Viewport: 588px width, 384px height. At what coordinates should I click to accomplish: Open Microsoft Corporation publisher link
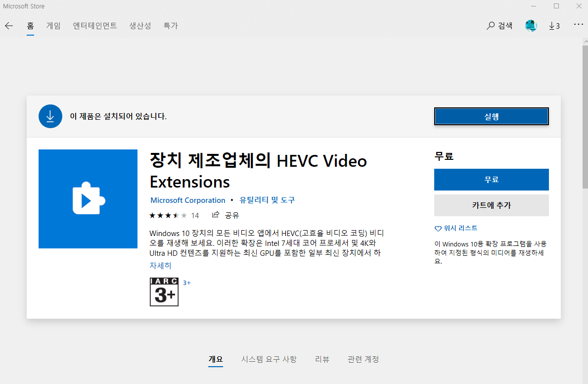click(x=188, y=200)
